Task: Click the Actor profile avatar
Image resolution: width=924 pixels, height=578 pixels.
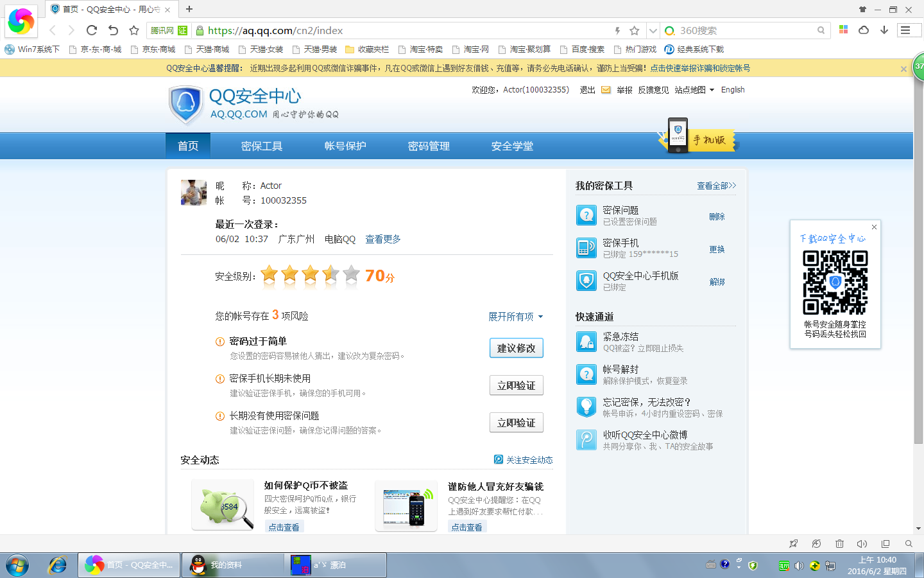Action: 194,193
